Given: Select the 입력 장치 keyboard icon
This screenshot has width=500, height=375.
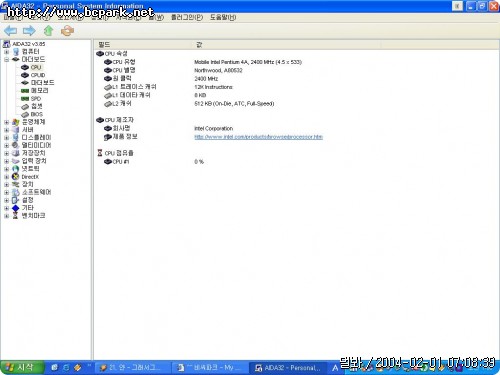Looking at the screenshot, I should coord(16,161).
